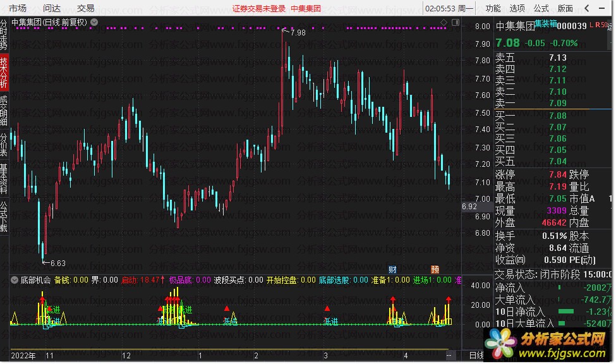The width and height of the screenshot is (616, 364).
Task: Click the -- button on time axis
Action: tap(449, 355)
